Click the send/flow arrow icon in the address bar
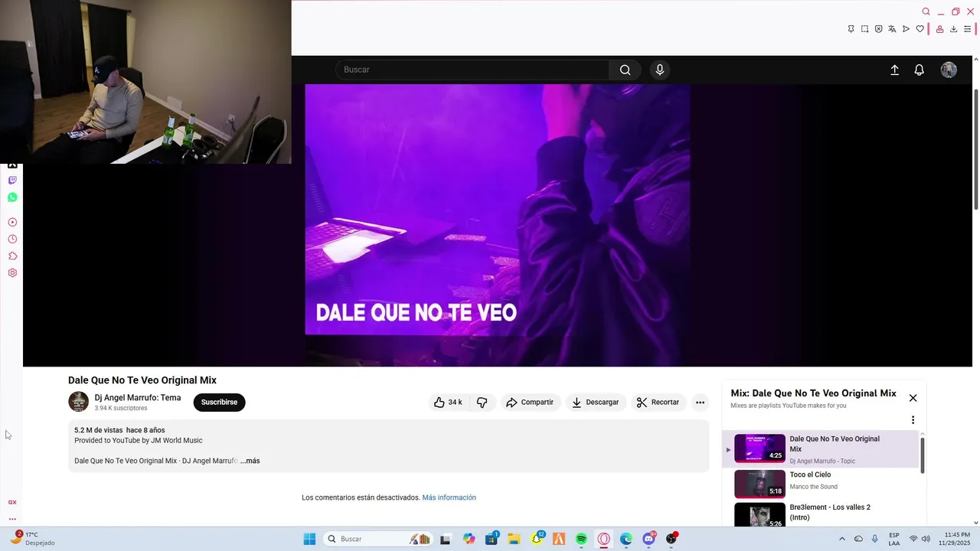The image size is (980, 551). [906, 29]
